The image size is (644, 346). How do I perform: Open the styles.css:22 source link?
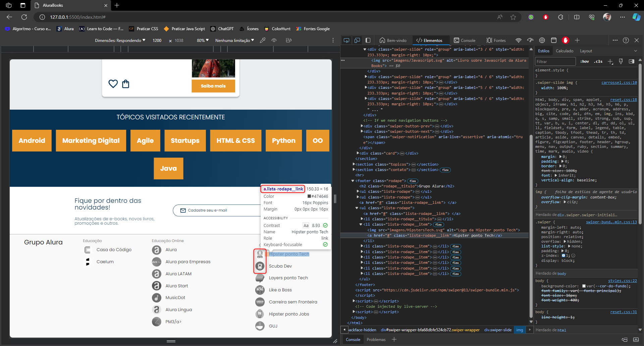(623, 281)
